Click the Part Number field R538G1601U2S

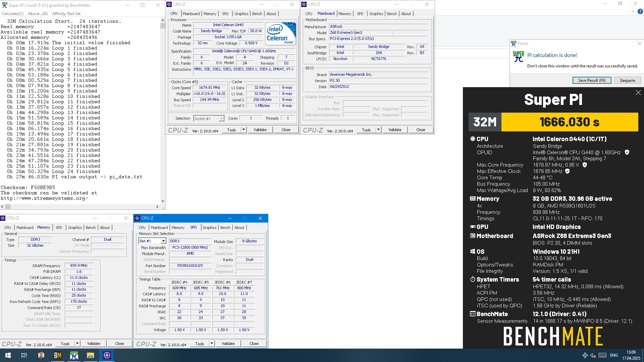(x=190, y=265)
